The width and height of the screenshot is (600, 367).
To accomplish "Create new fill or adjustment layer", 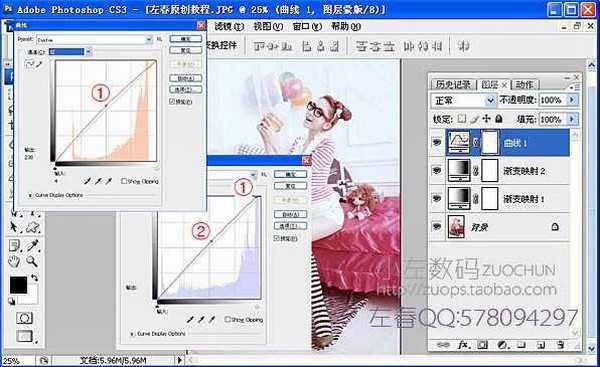I will click(x=502, y=345).
